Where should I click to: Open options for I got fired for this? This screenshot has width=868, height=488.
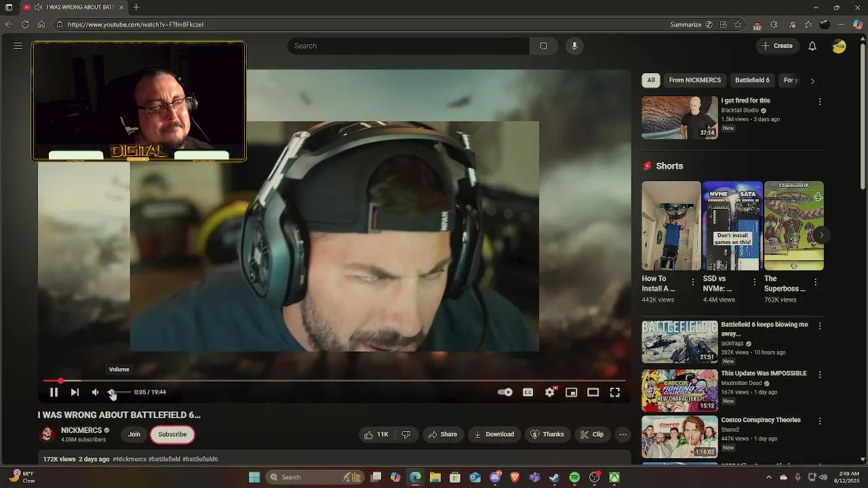pyautogui.click(x=820, y=102)
